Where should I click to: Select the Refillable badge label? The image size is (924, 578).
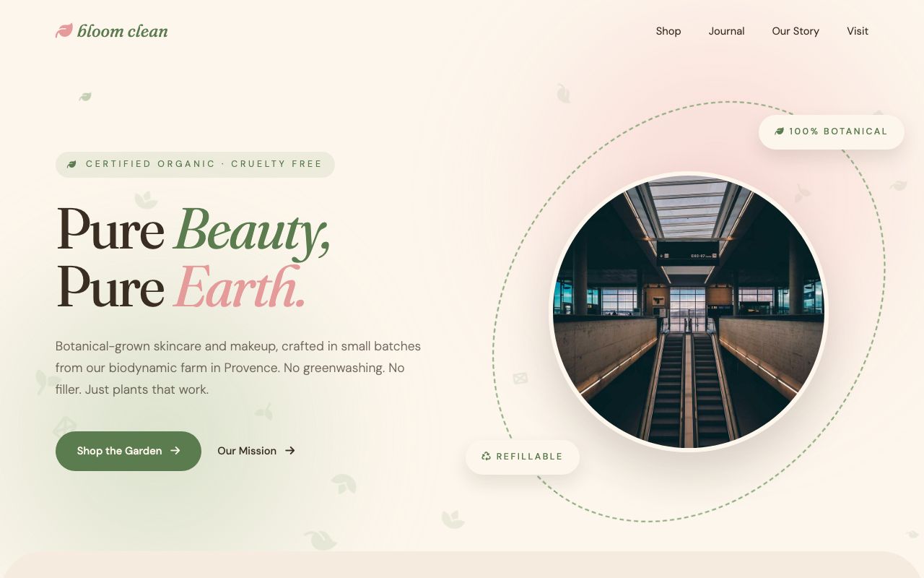coord(529,457)
